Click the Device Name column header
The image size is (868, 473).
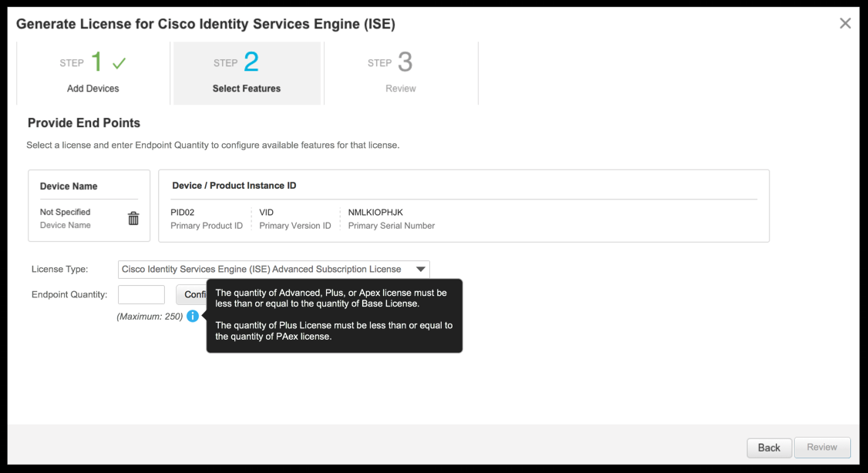click(69, 186)
